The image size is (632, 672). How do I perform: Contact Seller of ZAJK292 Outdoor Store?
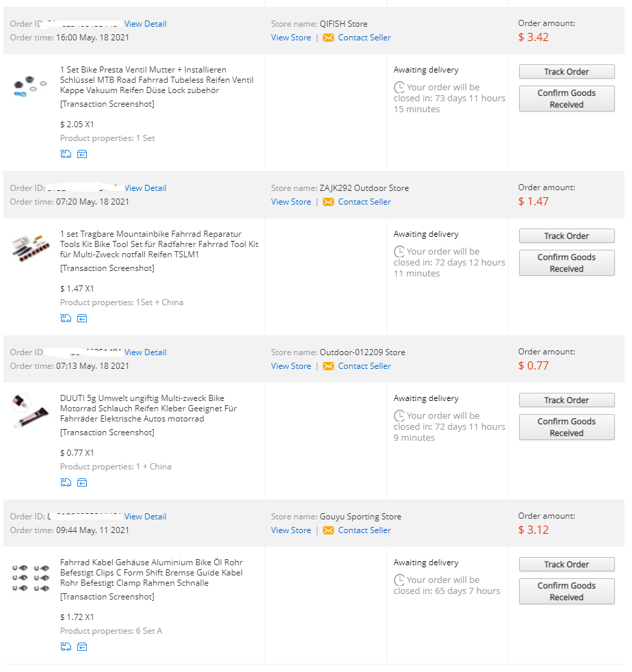pyautogui.click(x=365, y=202)
